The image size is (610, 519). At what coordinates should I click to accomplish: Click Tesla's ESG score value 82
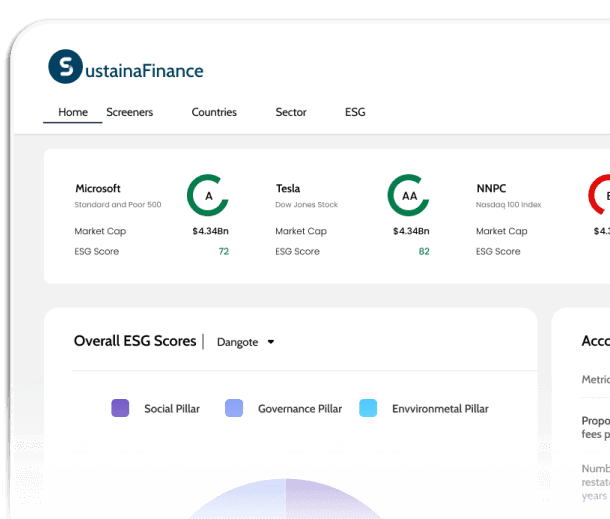[424, 251]
